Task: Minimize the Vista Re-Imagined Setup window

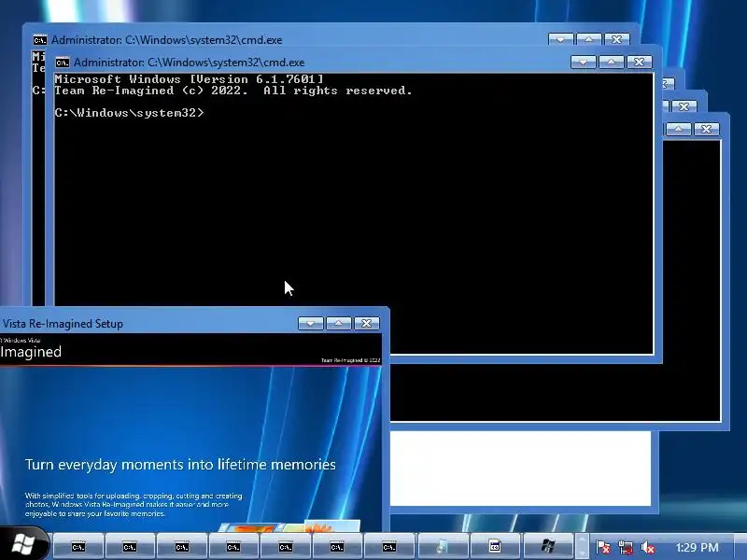Action: (x=311, y=323)
